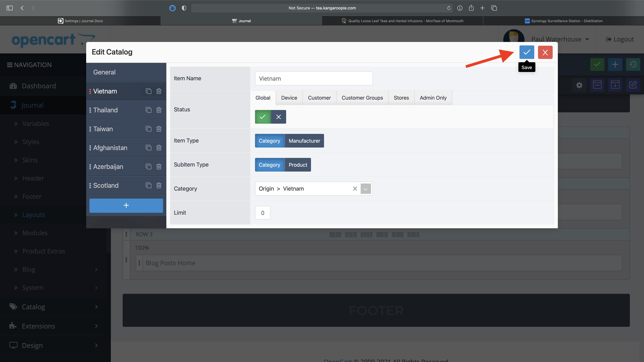The height and width of the screenshot is (362, 644).
Task: Enable status with the green checkmark toggle
Action: tap(263, 117)
